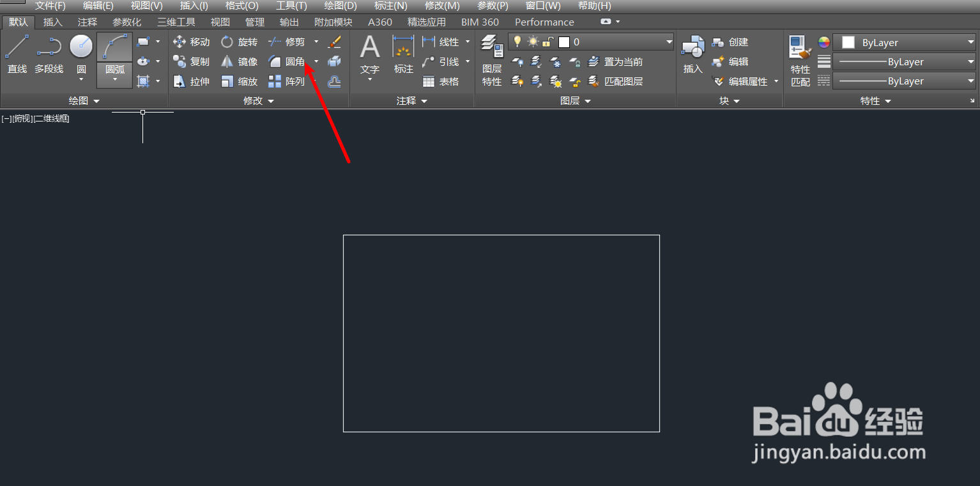Click the 移动 (Move) tool
The width and height of the screenshot is (980, 486).
[192, 42]
